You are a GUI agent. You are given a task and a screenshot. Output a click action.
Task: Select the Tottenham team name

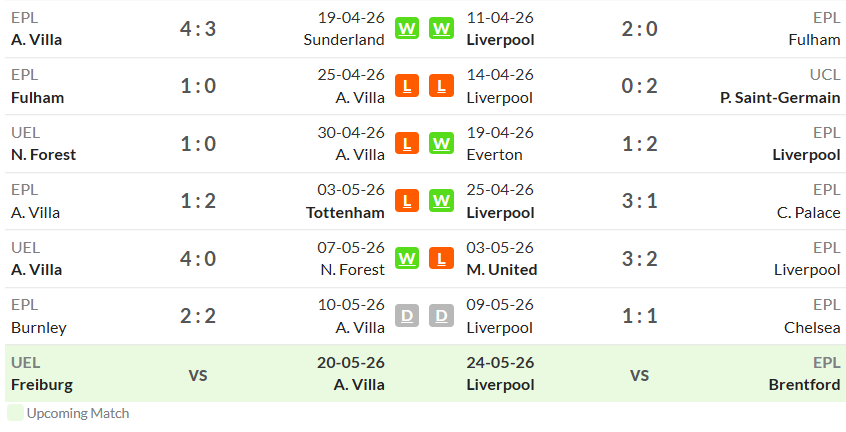[345, 212]
